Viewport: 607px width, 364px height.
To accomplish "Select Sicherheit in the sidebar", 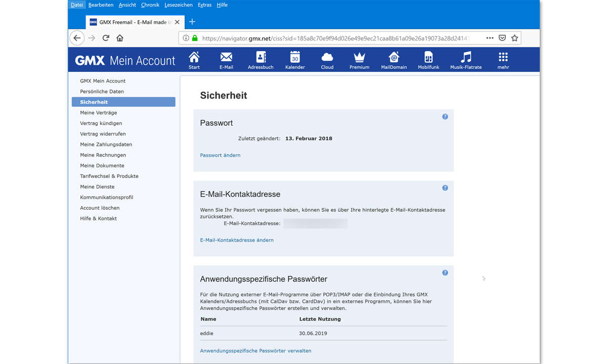I will [x=123, y=102].
